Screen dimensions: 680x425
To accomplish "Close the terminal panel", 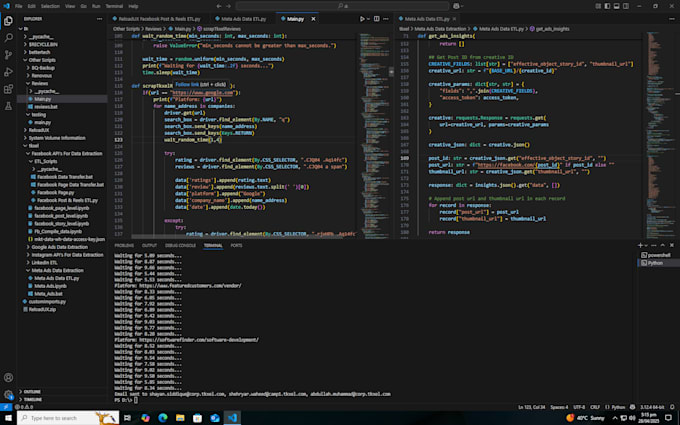I will [672, 245].
